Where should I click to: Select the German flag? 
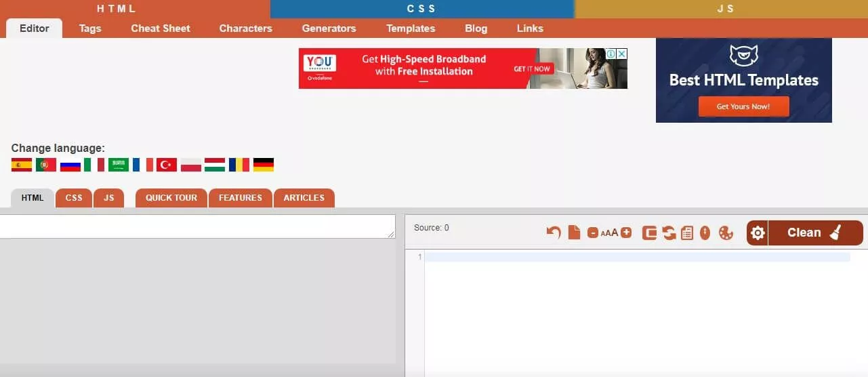tap(264, 165)
